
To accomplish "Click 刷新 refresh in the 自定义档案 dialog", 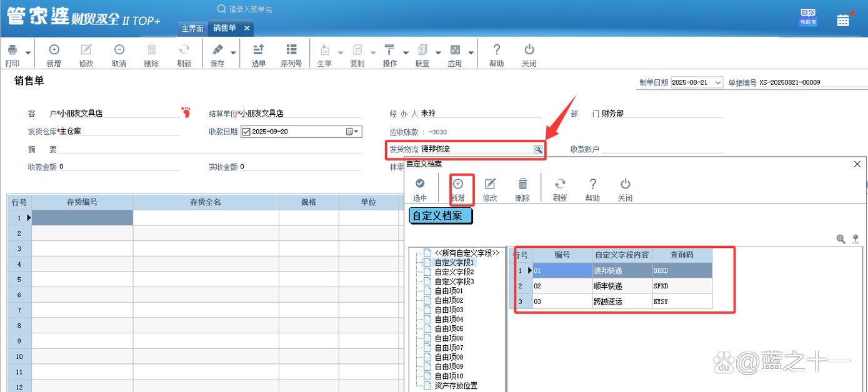I will 560,187.
